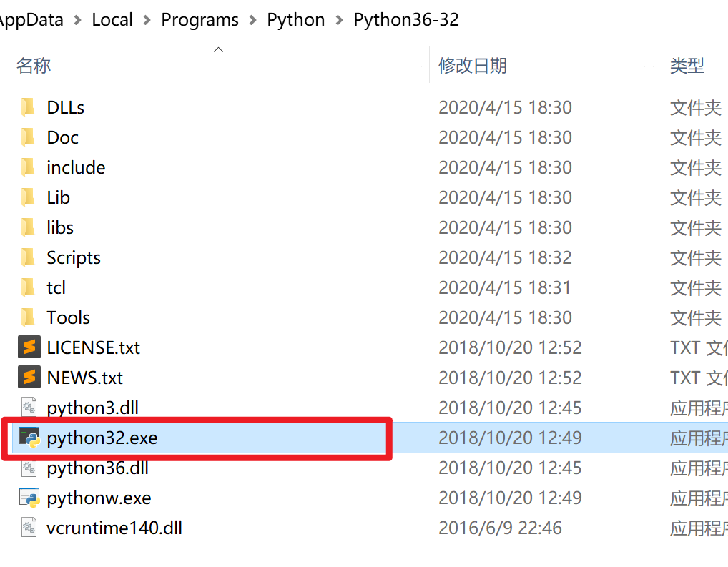The image size is (728, 567).
Task: Select the python36.dll file icon
Action: click(29, 468)
